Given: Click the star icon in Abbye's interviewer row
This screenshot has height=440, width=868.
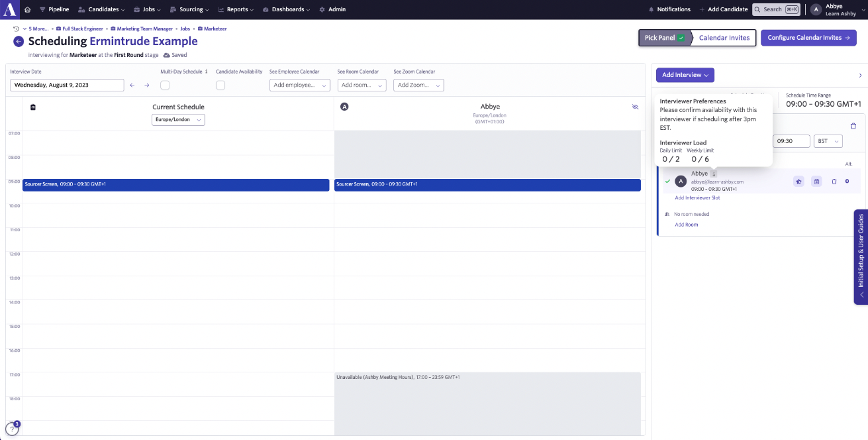Looking at the screenshot, I should click(798, 182).
